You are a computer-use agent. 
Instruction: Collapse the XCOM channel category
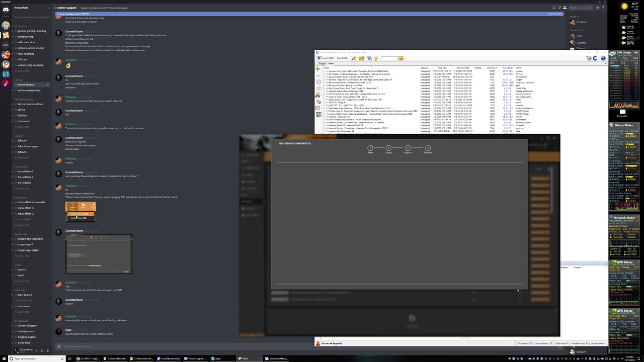pos(18,265)
